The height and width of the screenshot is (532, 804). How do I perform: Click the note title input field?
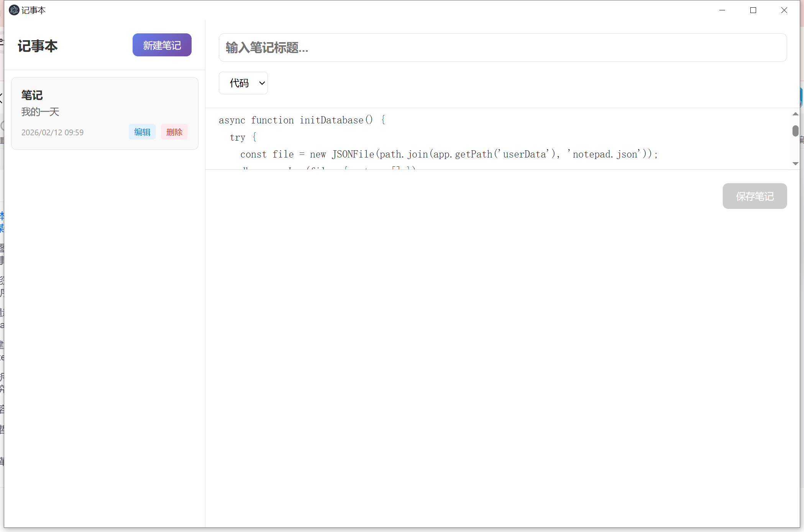tap(502, 48)
